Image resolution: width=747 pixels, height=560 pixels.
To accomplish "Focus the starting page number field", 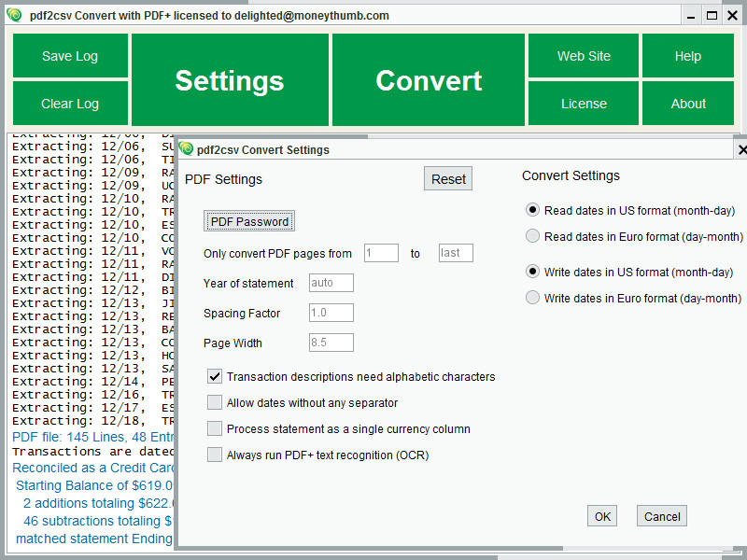I will point(381,253).
